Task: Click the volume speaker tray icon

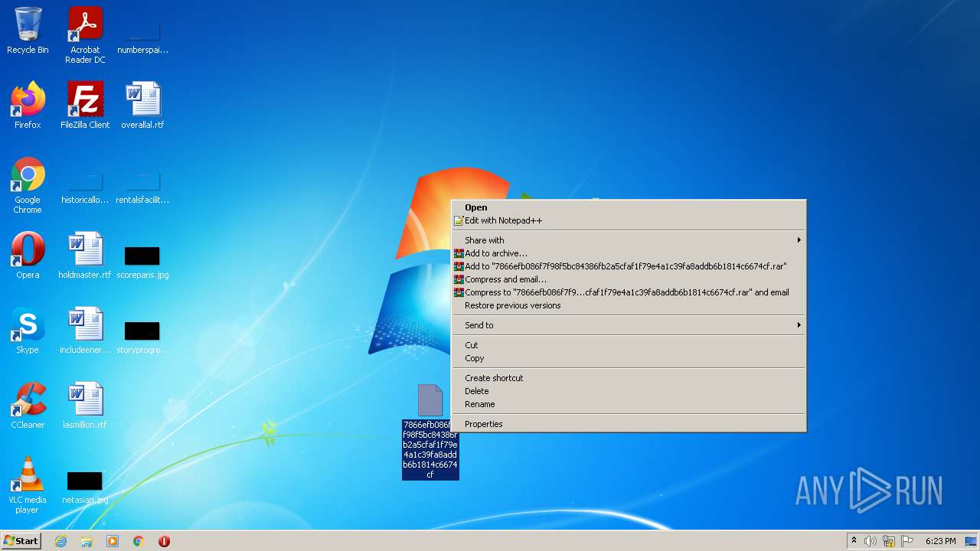Action: click(x=871, y=541)
